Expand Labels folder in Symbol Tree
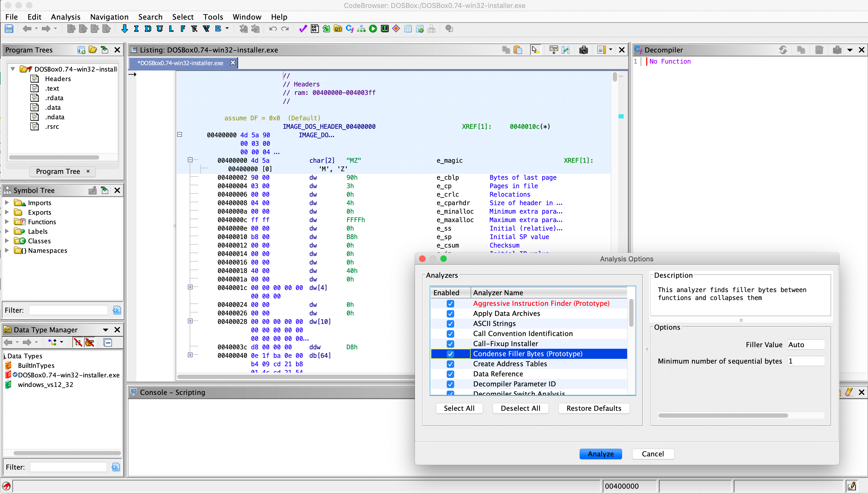 point(7,231)
